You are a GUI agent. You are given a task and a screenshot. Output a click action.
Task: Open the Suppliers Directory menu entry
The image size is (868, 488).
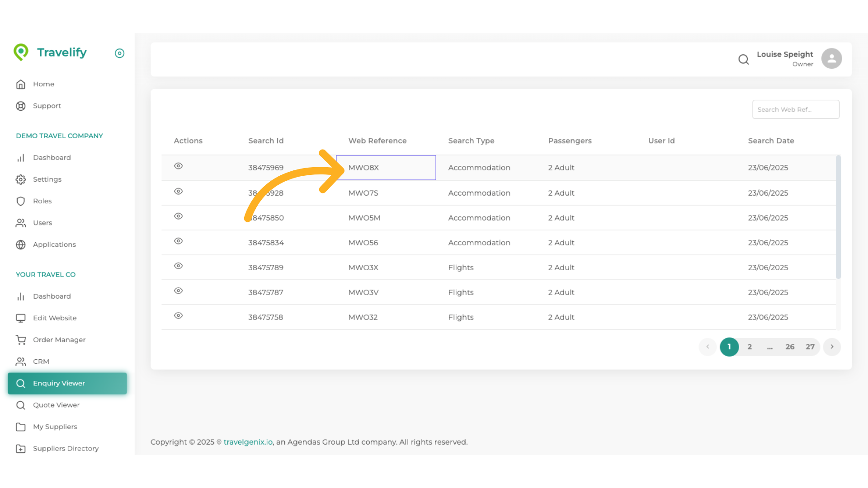coord(66,448)
